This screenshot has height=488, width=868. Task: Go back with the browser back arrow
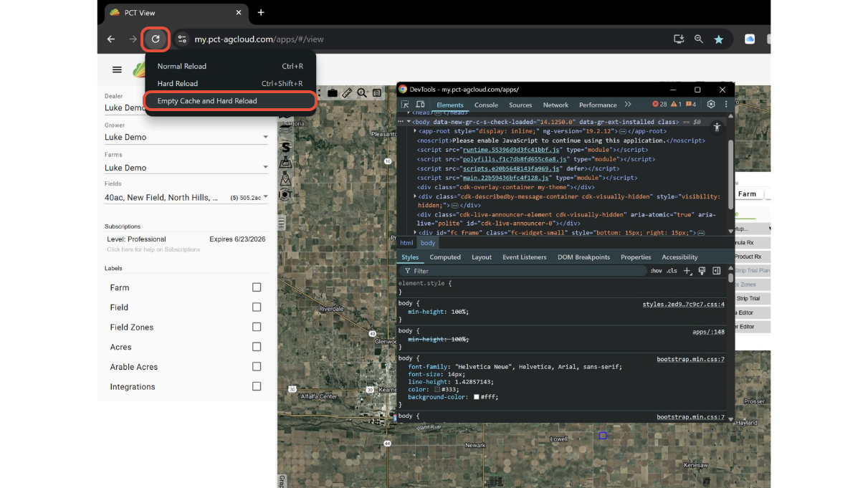(111, 39)
